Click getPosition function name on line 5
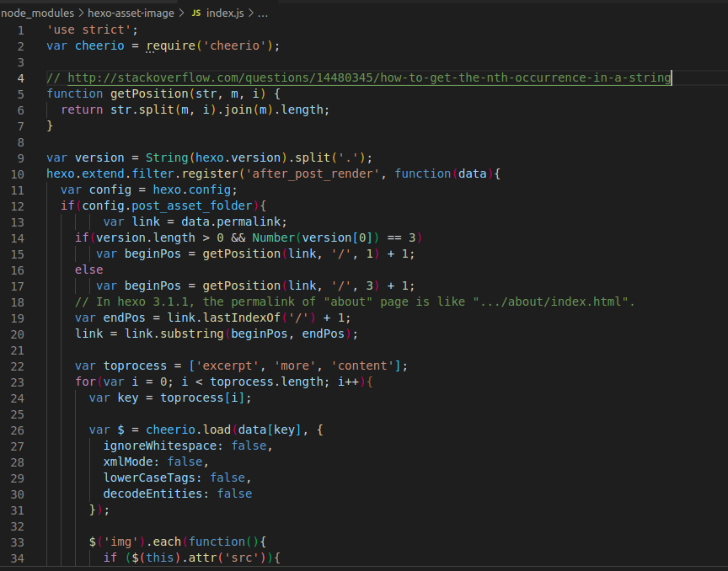This screenshot has height=571, width=728. [149, 93]
